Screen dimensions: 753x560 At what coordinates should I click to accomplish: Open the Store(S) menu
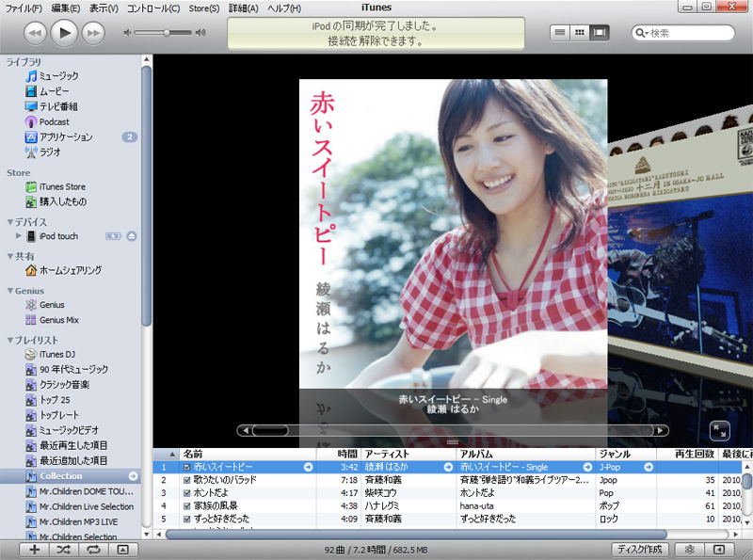click(204, 8)
